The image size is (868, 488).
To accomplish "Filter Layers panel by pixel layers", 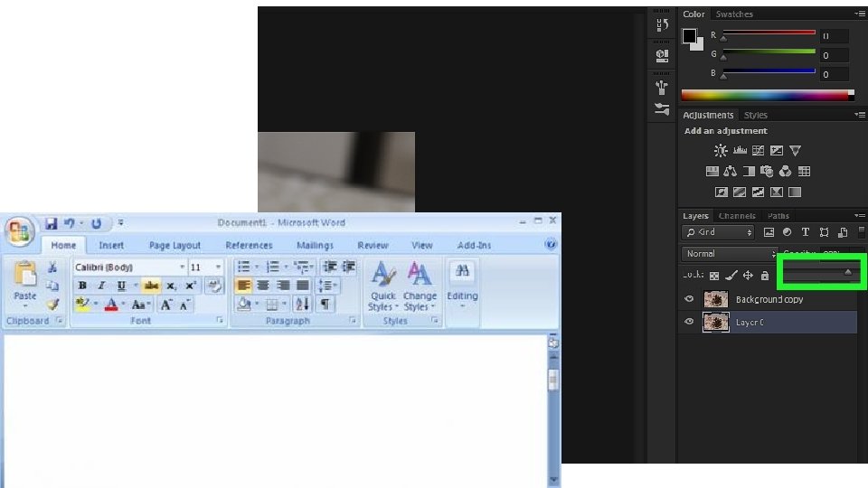I will tap(769, 232).
